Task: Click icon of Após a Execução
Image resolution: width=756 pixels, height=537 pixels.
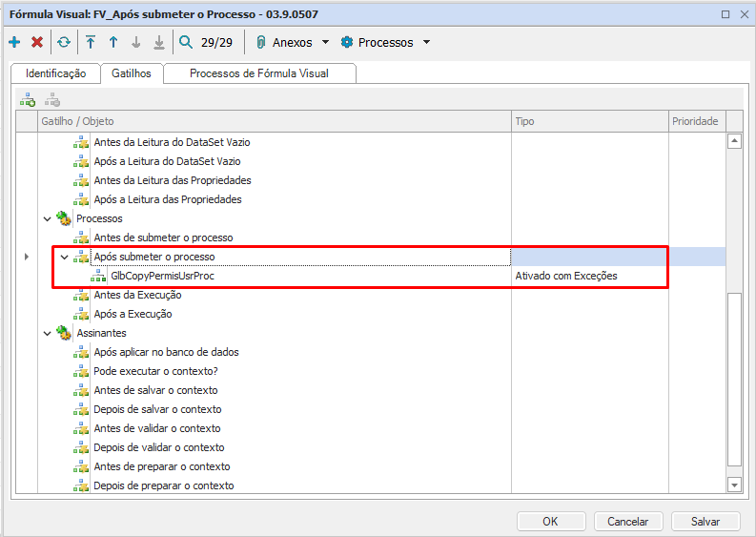Action: pos(81,314)
